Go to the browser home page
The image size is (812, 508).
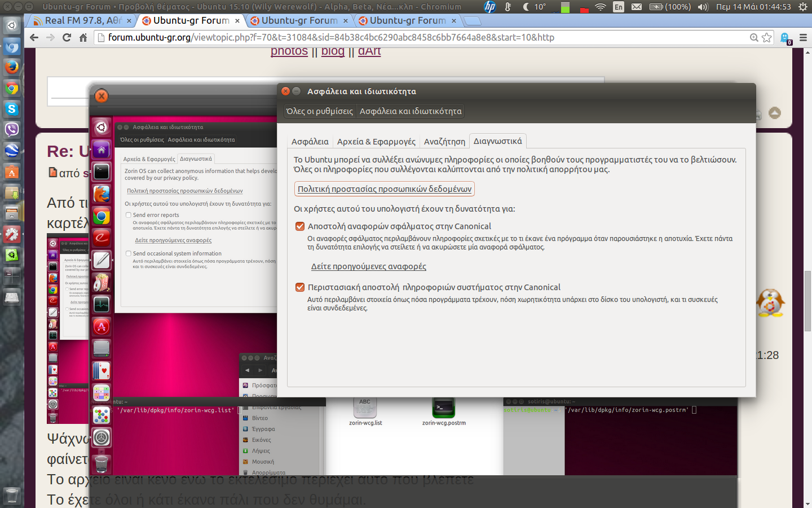click(83, 37)
